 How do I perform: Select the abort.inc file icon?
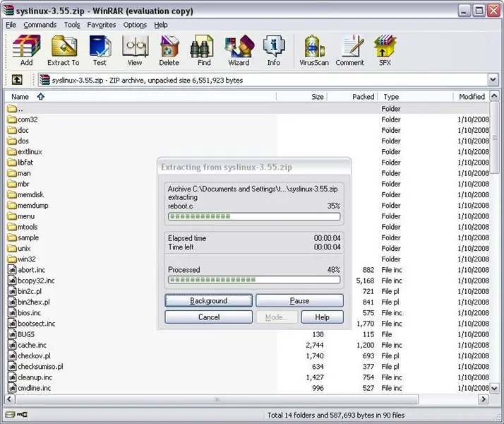[x=12, y=269]
